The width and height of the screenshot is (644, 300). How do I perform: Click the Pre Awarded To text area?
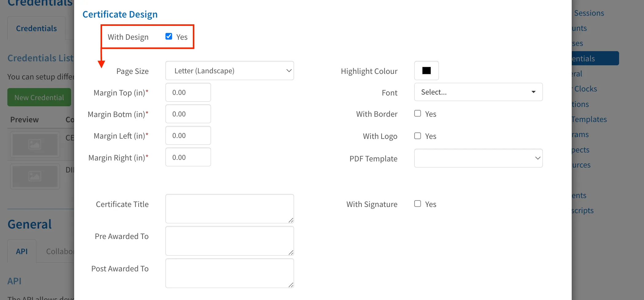[230, 241]
